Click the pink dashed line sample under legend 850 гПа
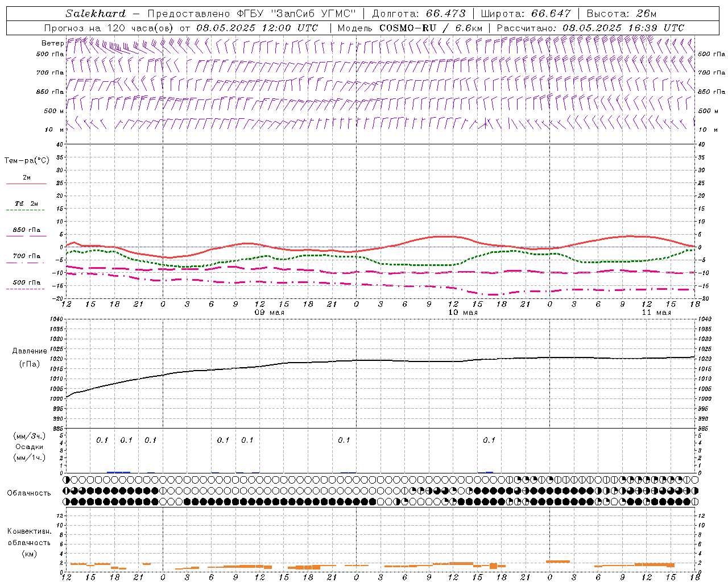Image resolution: width=728 pixels, height=582 pixels. click(26, 236)
